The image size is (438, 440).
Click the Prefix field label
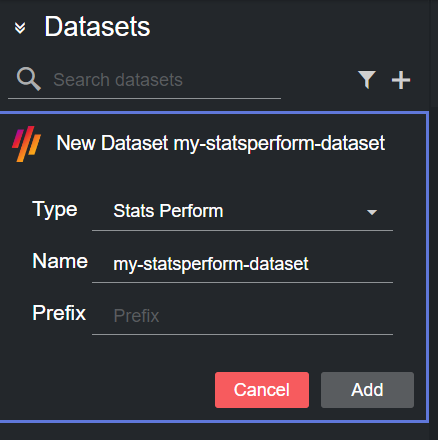(59, 313)
